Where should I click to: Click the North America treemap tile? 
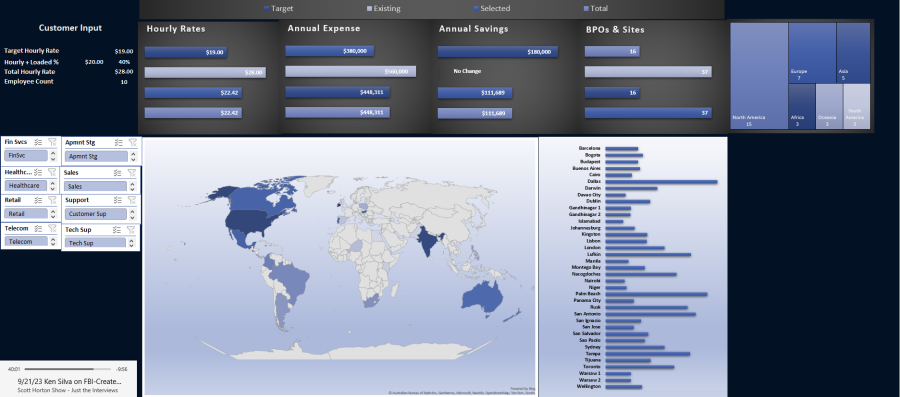click(759, 76)
